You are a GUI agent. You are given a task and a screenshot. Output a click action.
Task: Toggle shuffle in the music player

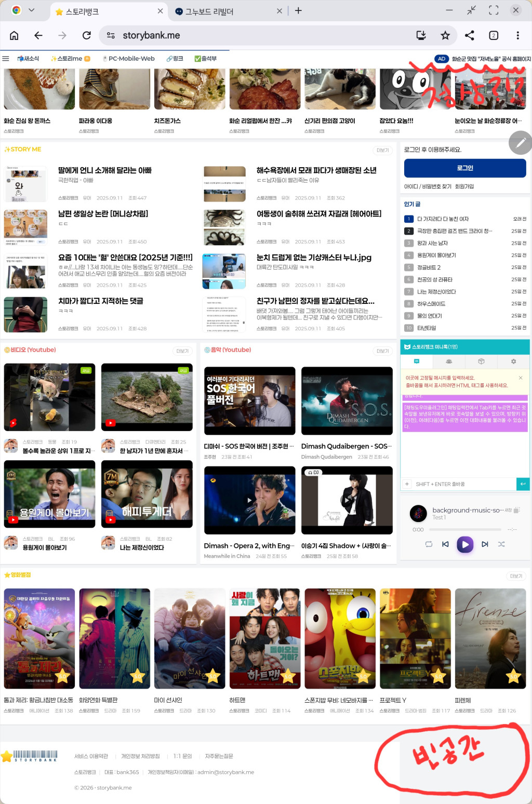pos(502,544)
